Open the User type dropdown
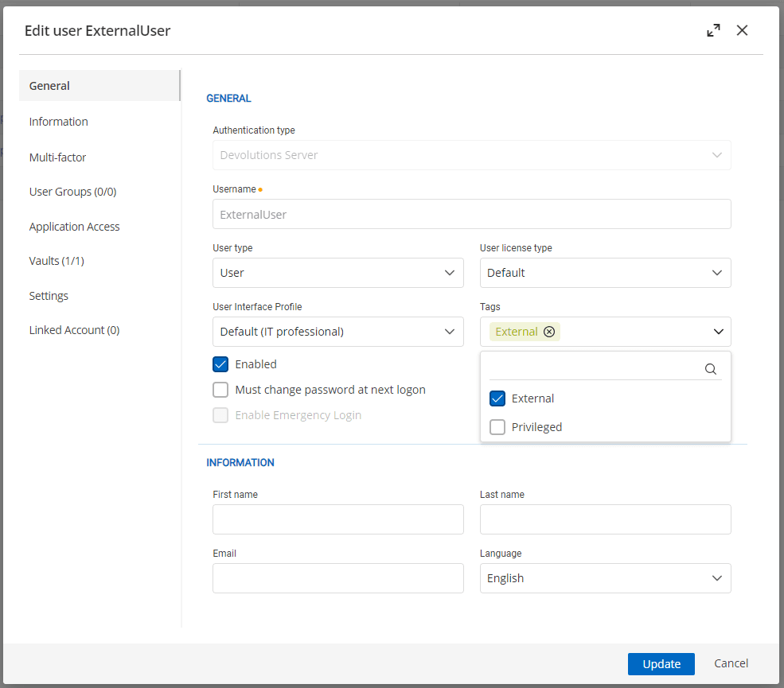The width and height of the screenshot is (784, 688). tap(337, 273)
